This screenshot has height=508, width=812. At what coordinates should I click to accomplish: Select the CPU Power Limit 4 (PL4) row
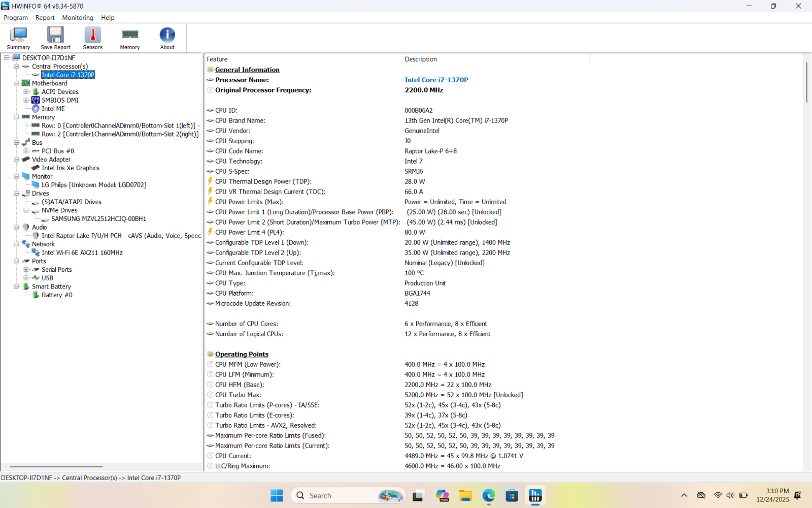[x=316, y=232]
